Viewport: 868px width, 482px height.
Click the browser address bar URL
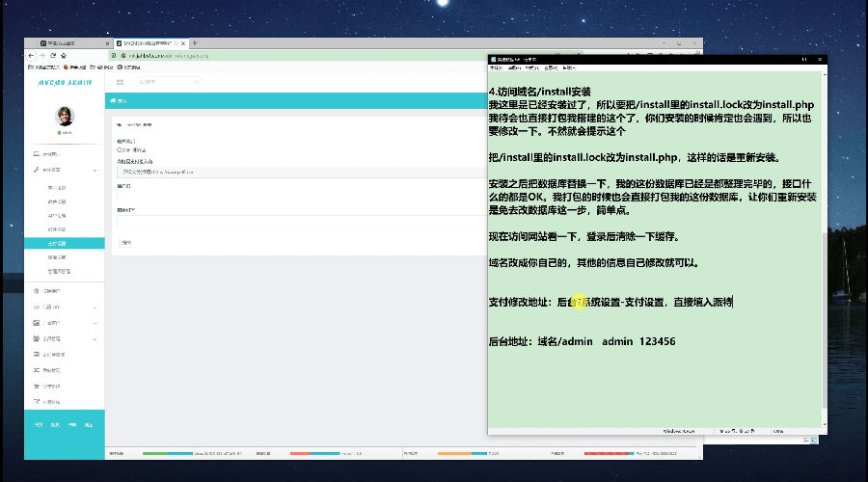point(174,55)
